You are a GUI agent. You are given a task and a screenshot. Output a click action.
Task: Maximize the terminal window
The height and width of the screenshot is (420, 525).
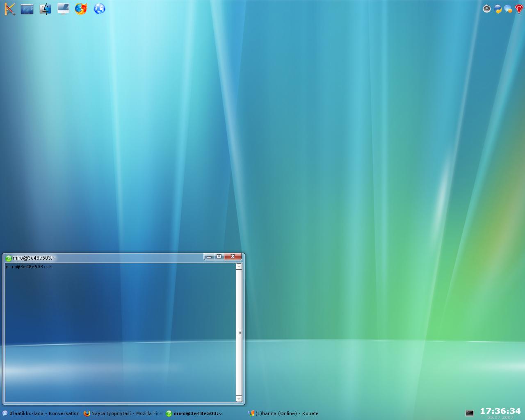(219, 257)
